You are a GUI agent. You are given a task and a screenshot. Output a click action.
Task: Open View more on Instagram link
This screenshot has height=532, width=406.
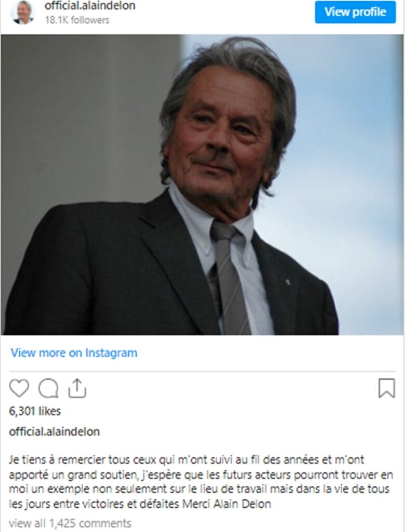point(74,353)
